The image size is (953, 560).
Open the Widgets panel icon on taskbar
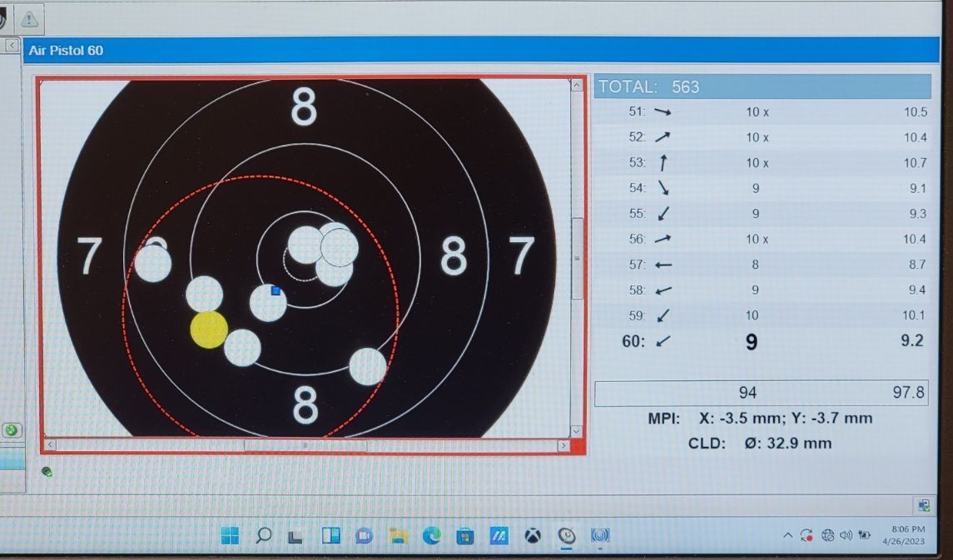click(x=330, y=535)
